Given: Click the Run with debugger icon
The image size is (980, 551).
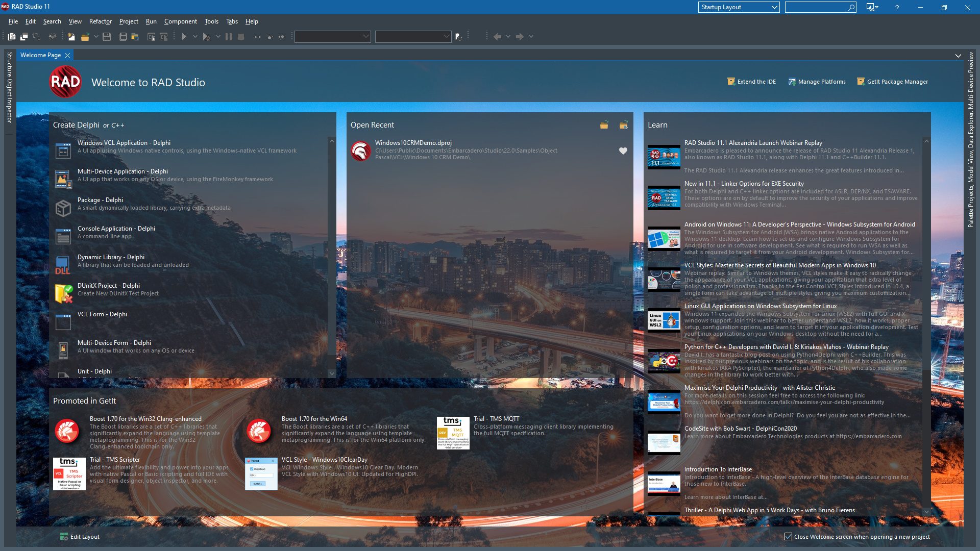Looking at the screenshot, I should pos(206,37).
